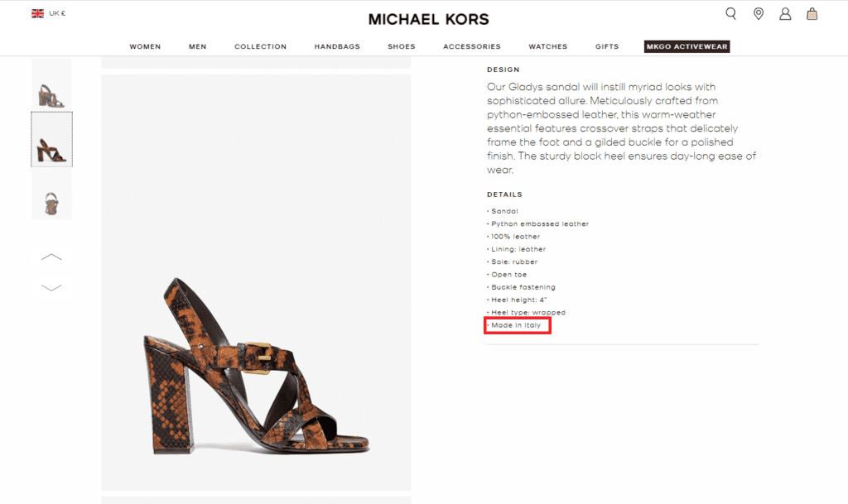Open the account profile icon
The image size is (848, 504).
tap(785, 13)
